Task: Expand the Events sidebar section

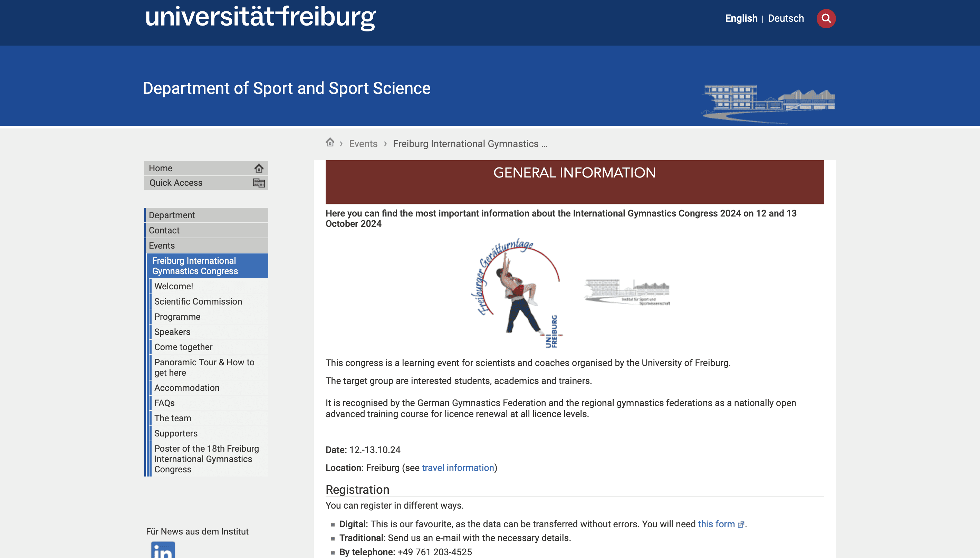Action: pos(162,246)
